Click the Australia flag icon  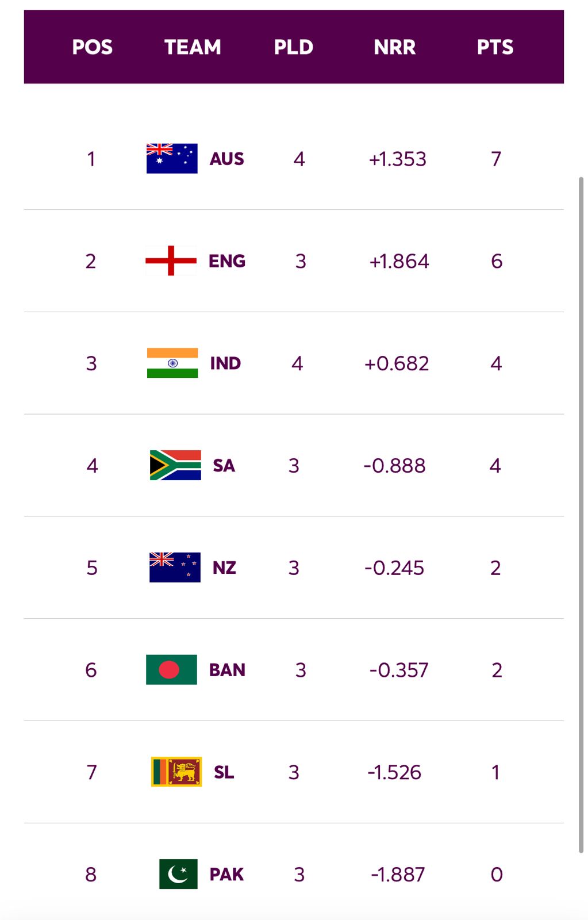[172, 159]
